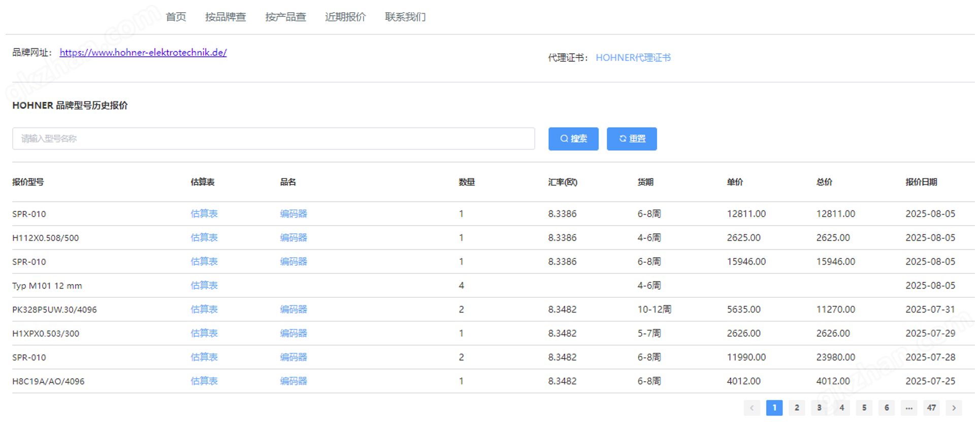Screen dimensions: 980x422
Task: Click unit price 4012.00
Action: [744, 381]
